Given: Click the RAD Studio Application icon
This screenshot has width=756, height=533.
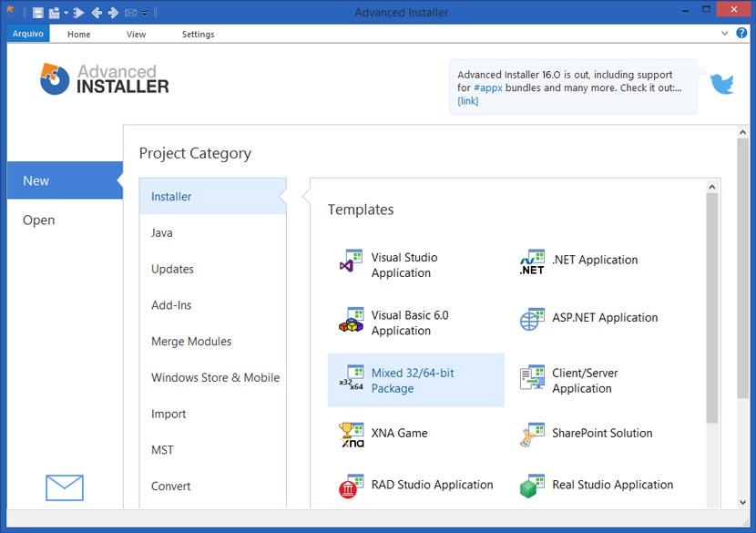Looking at the screenshot, I should click(352, 485).
